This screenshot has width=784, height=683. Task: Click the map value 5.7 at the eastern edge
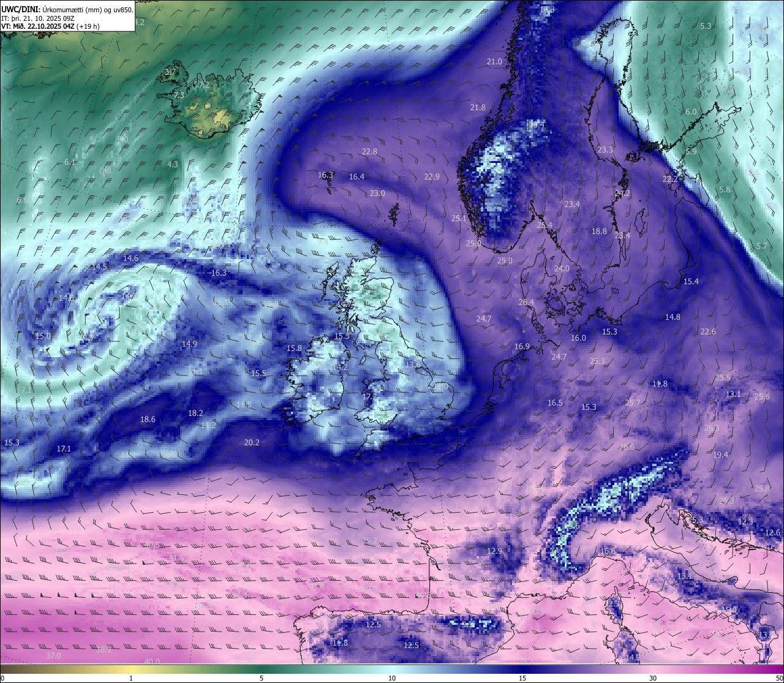[761, 246]
